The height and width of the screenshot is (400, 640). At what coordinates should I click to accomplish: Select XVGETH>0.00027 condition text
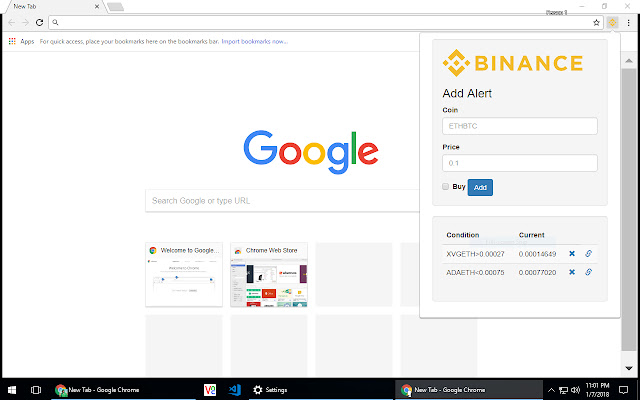point(475,254)
